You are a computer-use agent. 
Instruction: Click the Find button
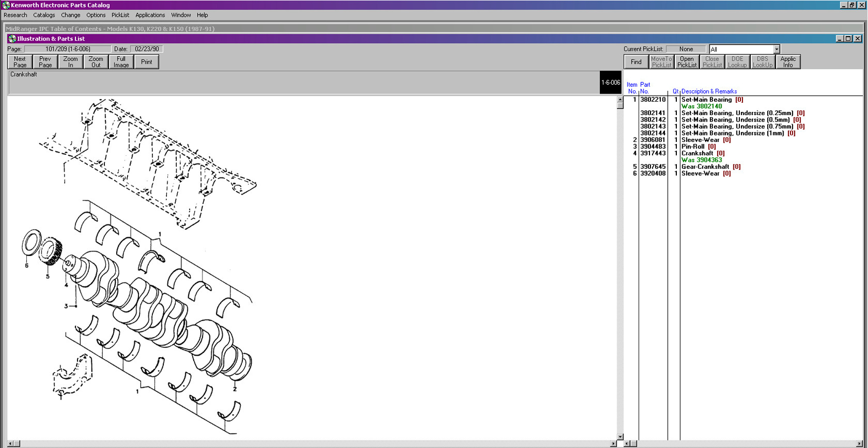[636, 62]
